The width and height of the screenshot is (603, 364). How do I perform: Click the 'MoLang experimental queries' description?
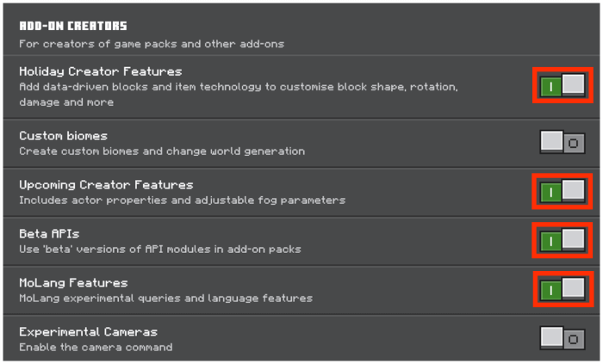[x=165, y=299]
